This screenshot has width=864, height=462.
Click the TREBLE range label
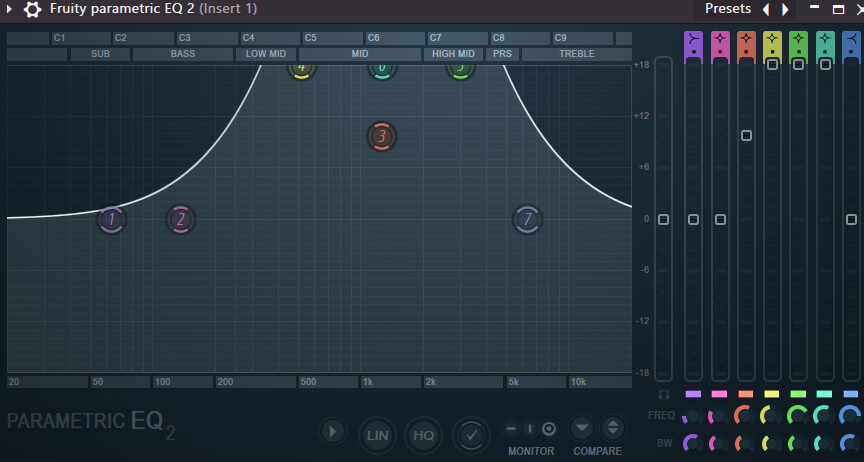(576, 54)
